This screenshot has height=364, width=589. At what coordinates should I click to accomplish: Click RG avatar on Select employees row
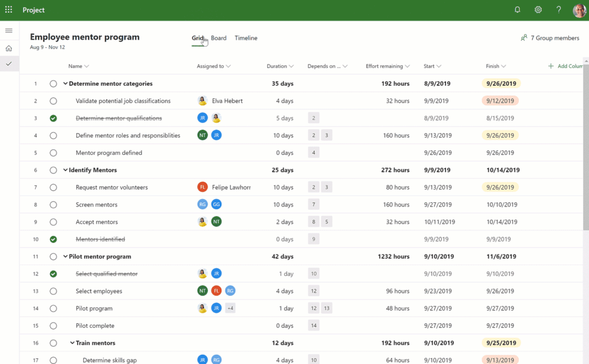[x=230, y=291]
